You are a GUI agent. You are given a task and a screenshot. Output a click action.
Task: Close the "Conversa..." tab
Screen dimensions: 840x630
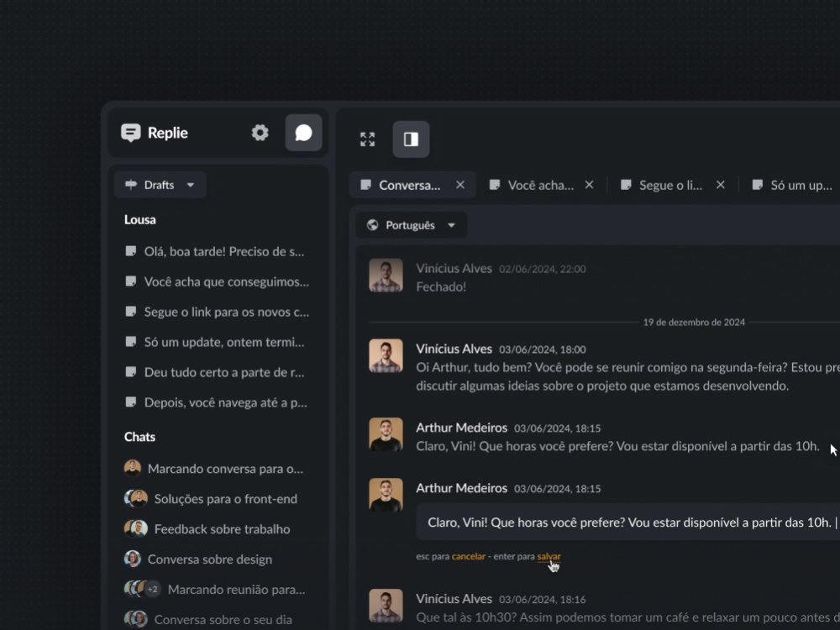point(460,185)
